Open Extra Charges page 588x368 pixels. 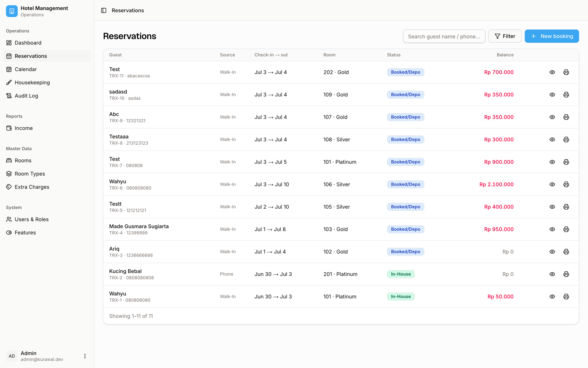[47, 187]
